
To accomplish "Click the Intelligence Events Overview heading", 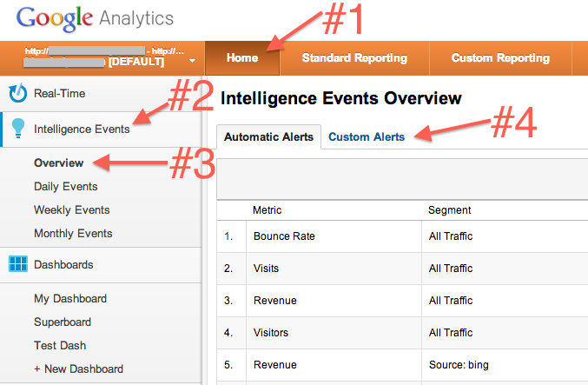I will click(340, 98).
